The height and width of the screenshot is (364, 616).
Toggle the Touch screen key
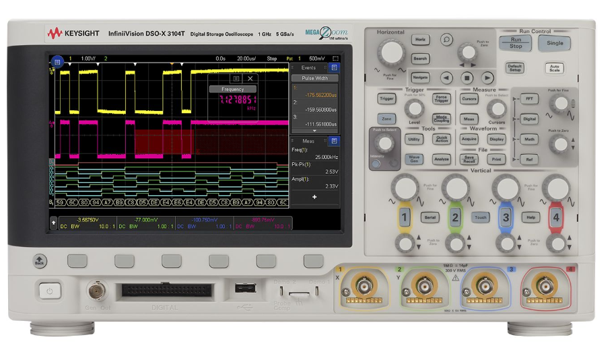480,217
